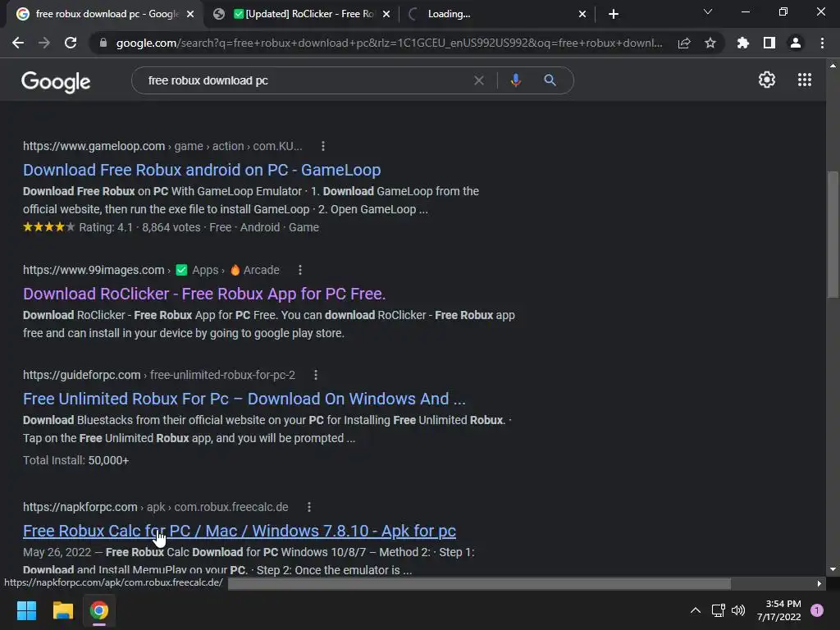
Task: Open the notification badge in the tray
Action: (x=816, y=610)
